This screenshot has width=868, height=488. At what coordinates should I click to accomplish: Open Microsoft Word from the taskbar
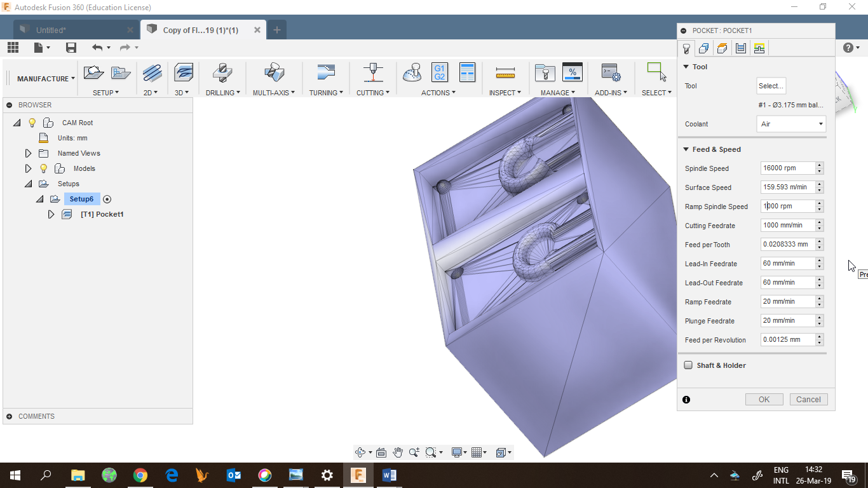point(390,475)
